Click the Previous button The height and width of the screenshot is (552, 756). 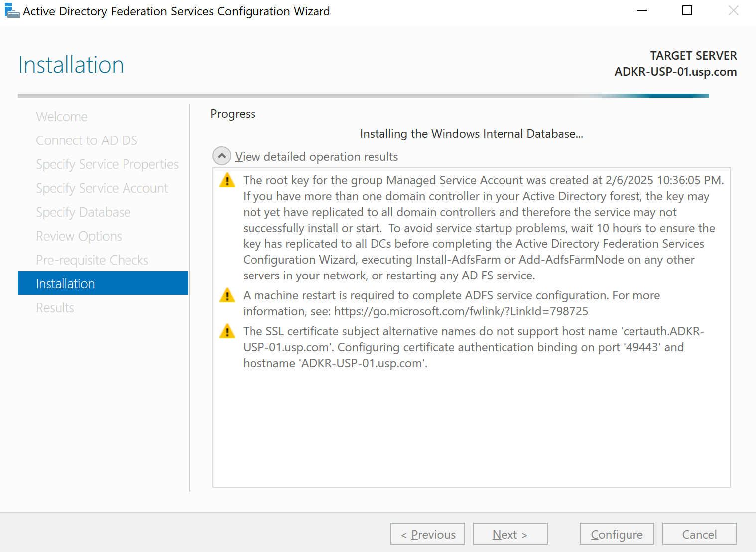(x=428, y=534)
